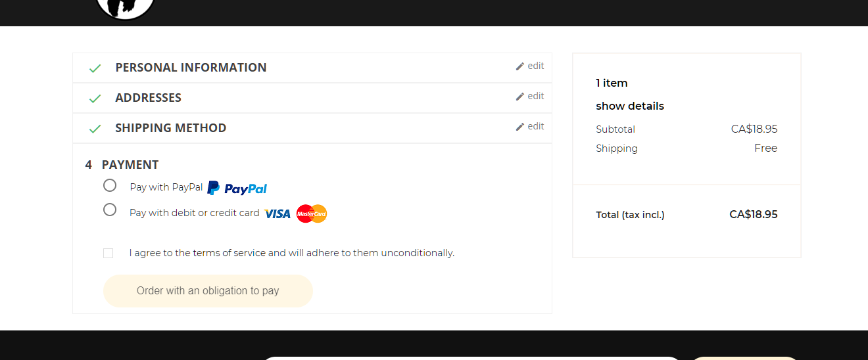Screen dimensions: 868x360
Task: Click the Mastercard logo
Action: [312, 214]
